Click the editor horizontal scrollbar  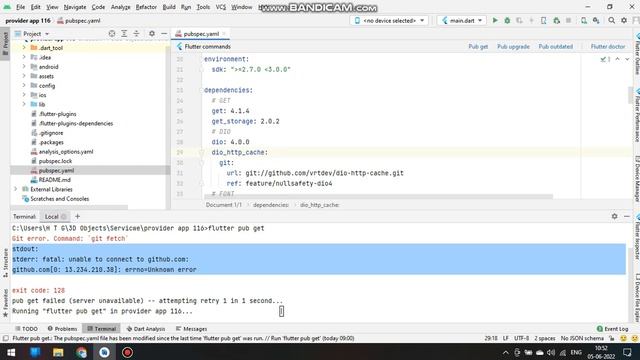click(378, 197)
